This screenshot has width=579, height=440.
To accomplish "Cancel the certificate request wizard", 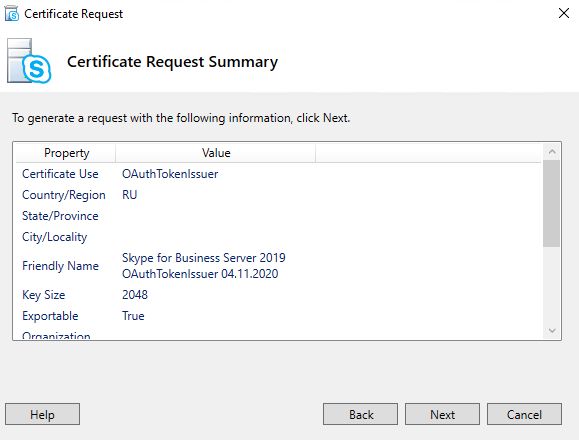I will 524,414.
